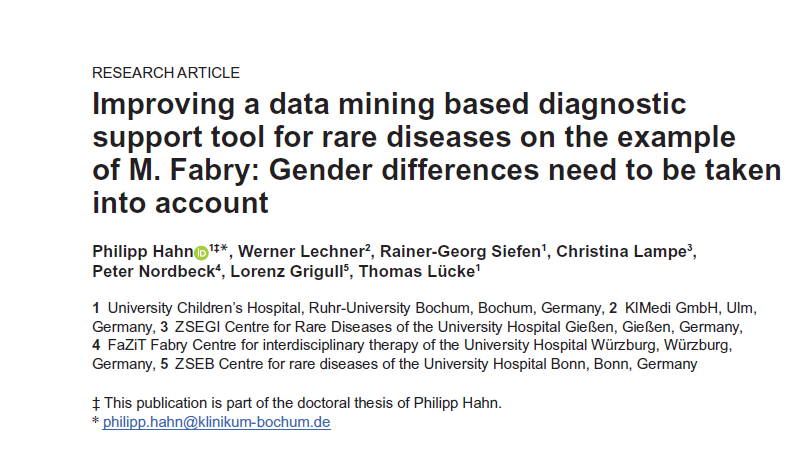Select author name Philipp Hahn

[x=143, y=251]
